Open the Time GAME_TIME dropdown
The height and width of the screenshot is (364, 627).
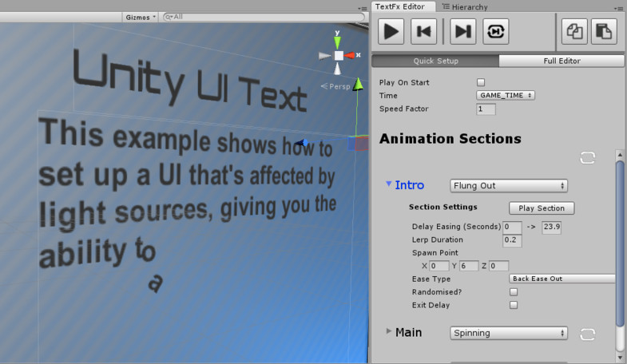506,95
